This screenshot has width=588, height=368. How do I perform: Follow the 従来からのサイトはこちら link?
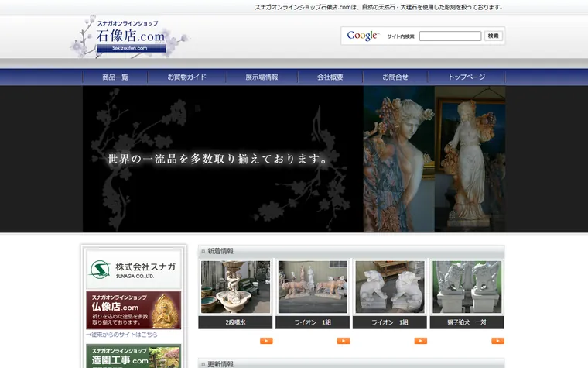122,335
